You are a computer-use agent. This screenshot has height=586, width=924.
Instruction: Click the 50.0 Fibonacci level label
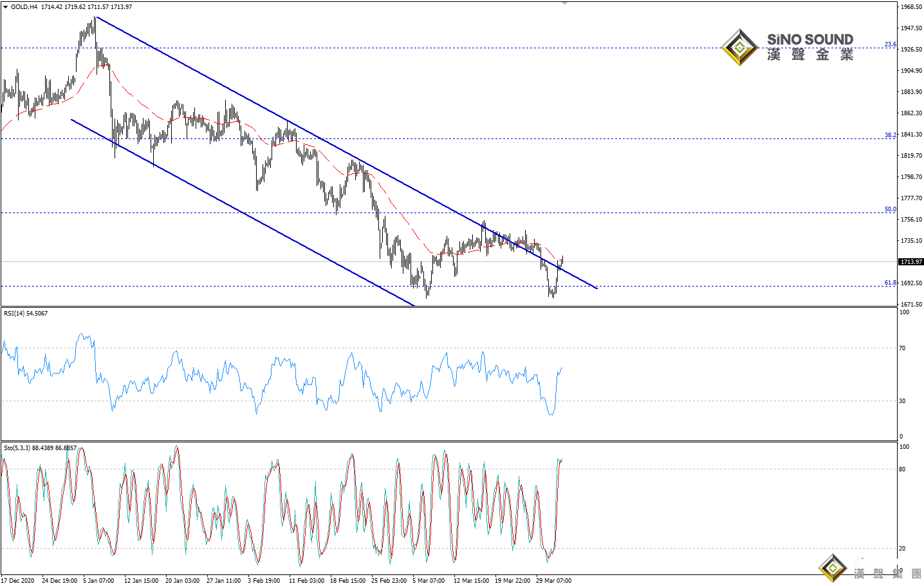890,209
